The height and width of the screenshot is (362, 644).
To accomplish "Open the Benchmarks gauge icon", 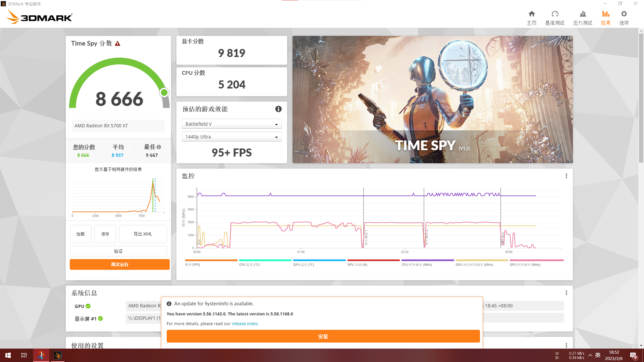I will (555, 14).
